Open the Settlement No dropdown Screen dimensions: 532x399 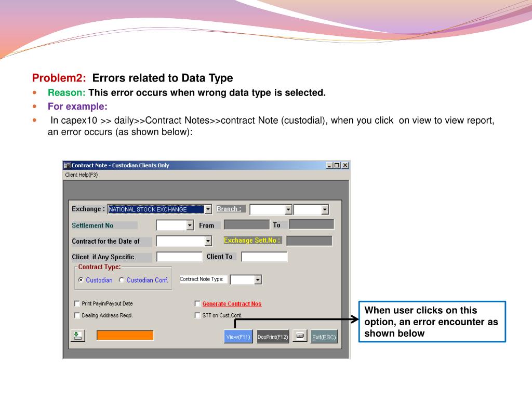(190, 225)
